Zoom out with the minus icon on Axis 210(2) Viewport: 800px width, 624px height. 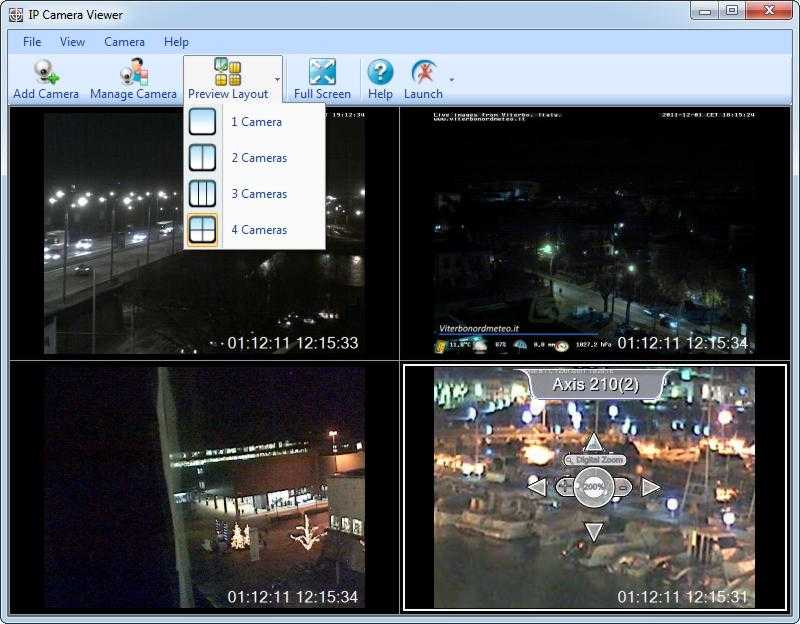pyautogui.click(x=623, y=487)
